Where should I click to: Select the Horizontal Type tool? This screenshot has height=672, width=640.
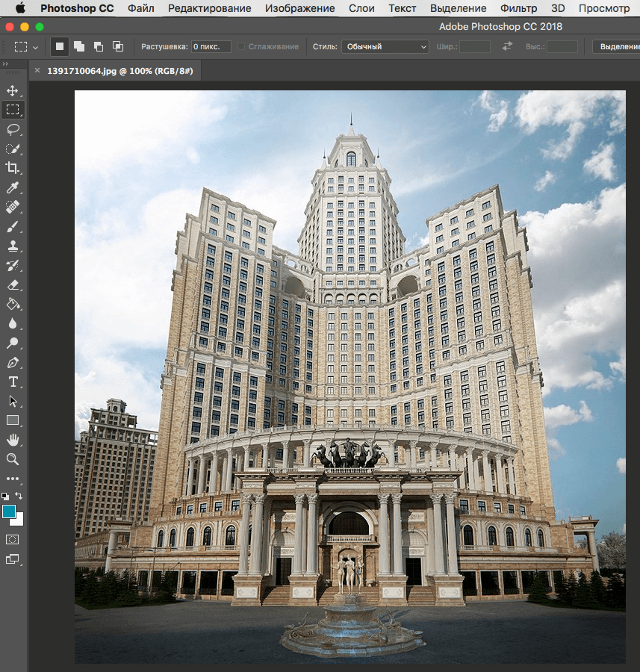[13, 382]
